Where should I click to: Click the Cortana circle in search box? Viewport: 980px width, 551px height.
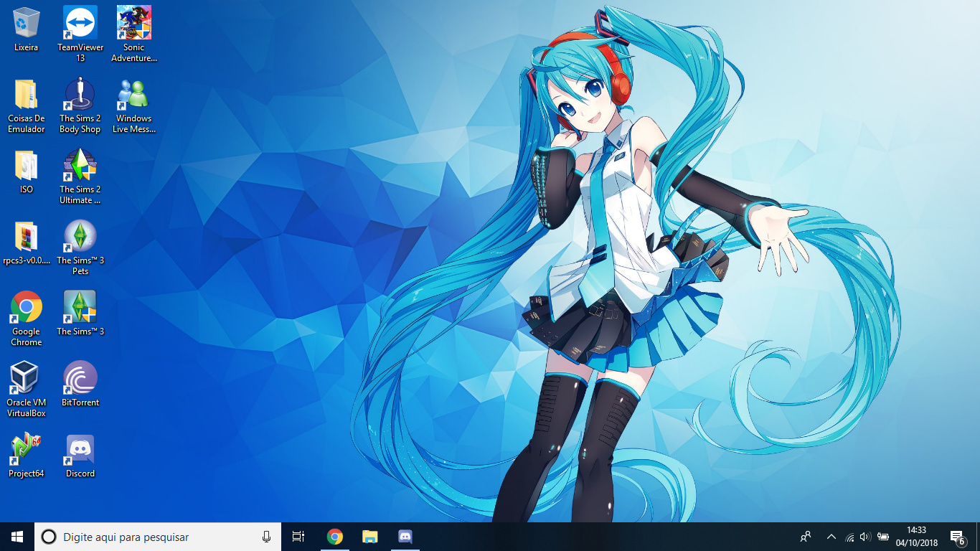[x=49, y=537]
